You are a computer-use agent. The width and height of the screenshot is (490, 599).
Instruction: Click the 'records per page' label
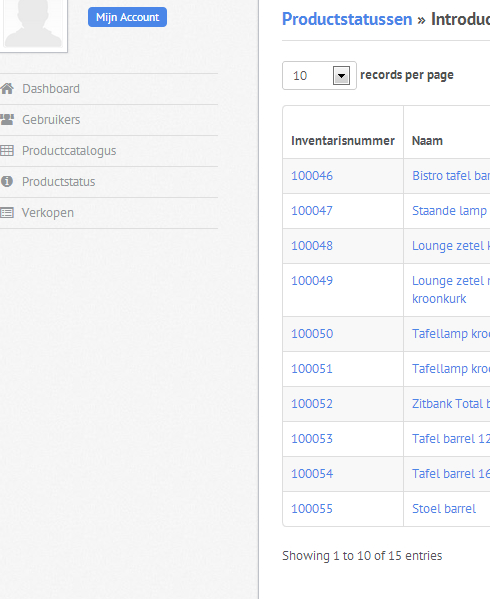pos(407,75)
